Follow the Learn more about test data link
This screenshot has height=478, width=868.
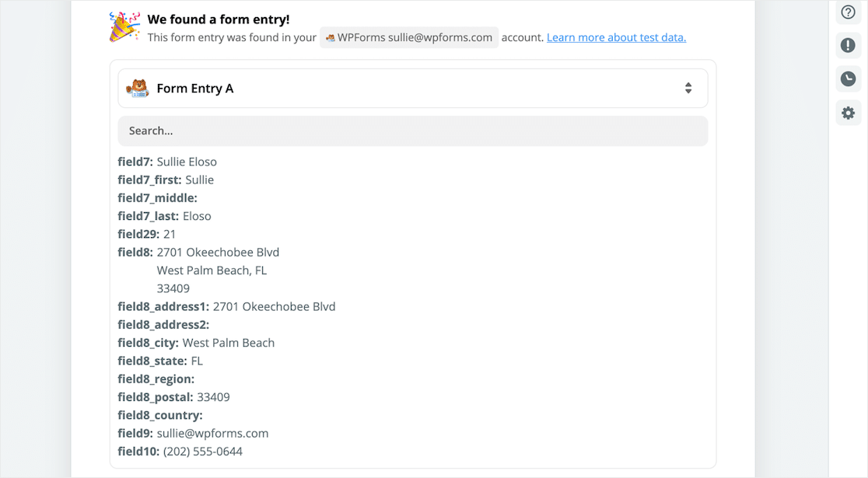(x=616, y=37)
